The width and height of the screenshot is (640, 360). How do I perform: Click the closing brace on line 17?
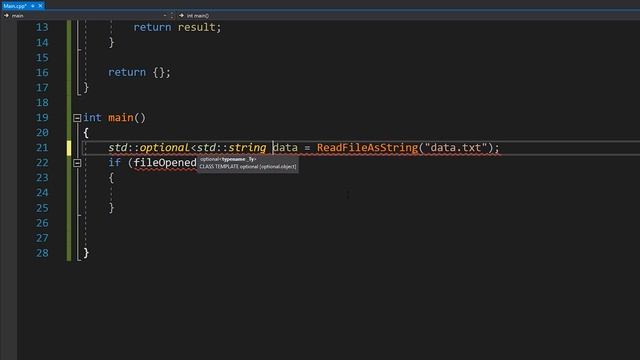coord(86,87)
